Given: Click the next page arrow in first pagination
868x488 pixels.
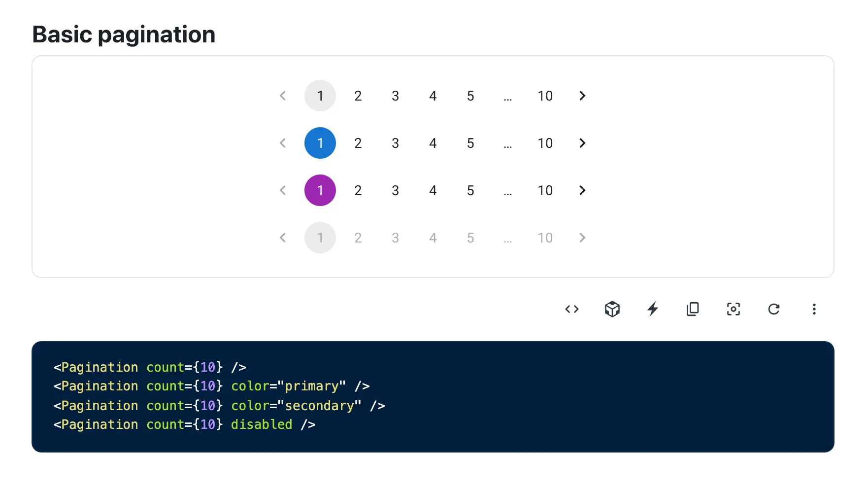Looking at the screenshot, I should click(582, 96).
